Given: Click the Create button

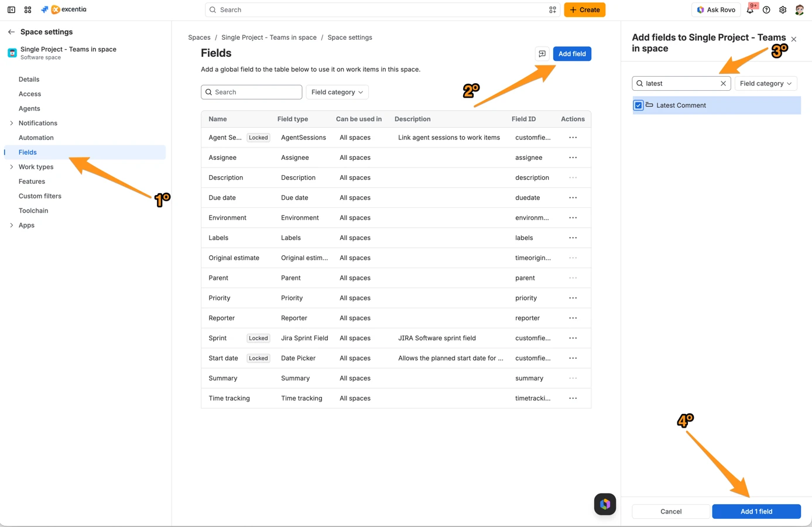Looking at the screenshot, I should pyautogui.click(x=585, y=10).
